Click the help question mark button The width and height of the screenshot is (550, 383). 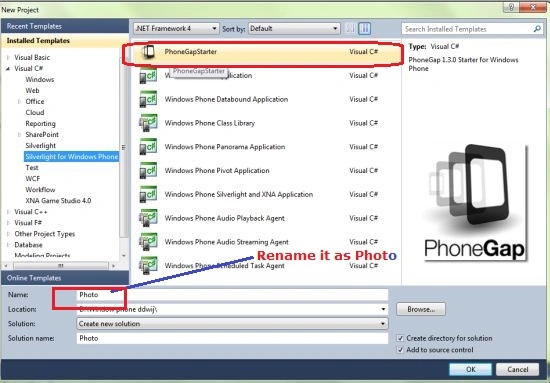tap(511, 7)
